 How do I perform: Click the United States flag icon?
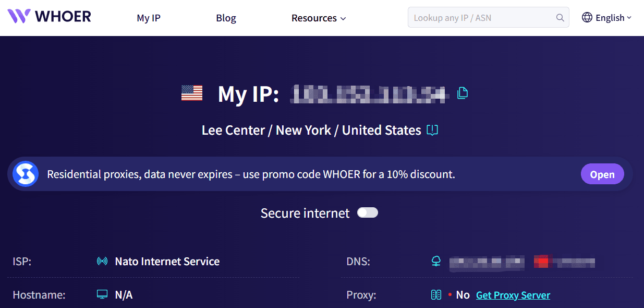192,93
